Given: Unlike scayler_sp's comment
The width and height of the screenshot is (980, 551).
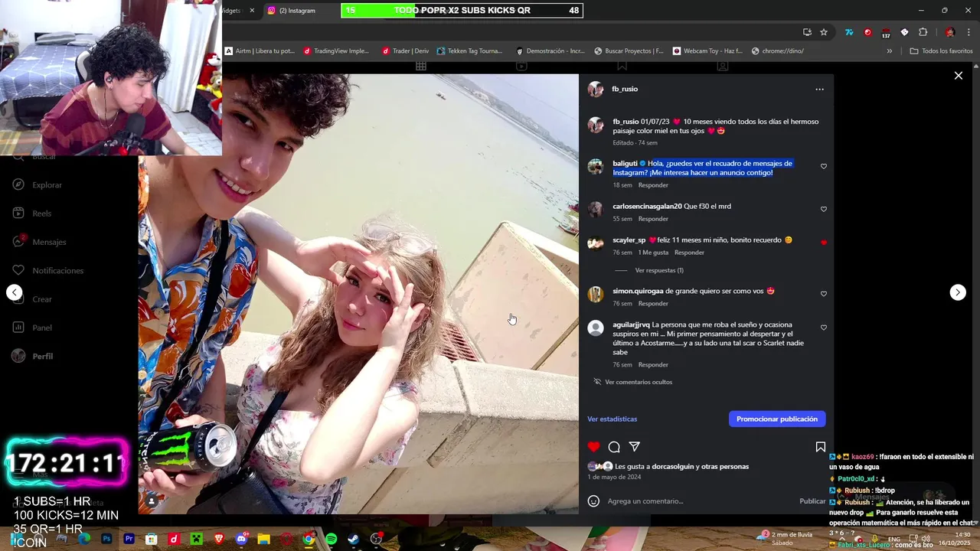Looking at the screenshot, I should (x=824, y=243).
